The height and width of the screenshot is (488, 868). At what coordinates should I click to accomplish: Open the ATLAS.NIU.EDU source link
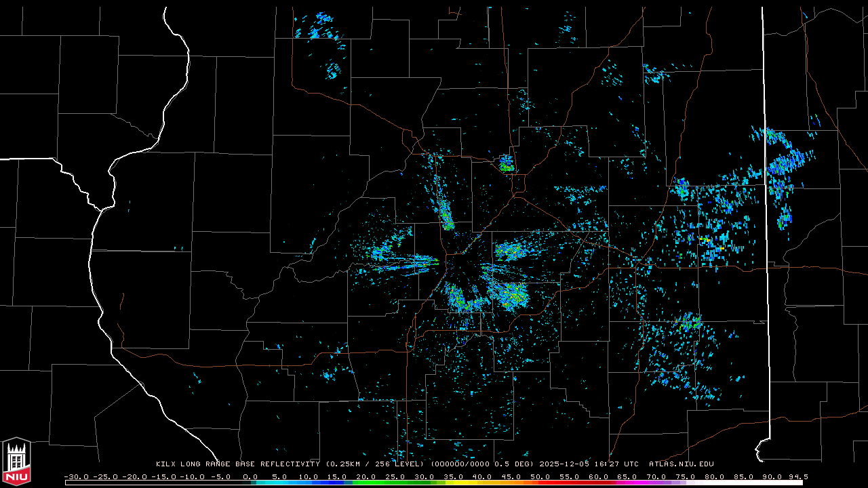(x=682, y=464)
